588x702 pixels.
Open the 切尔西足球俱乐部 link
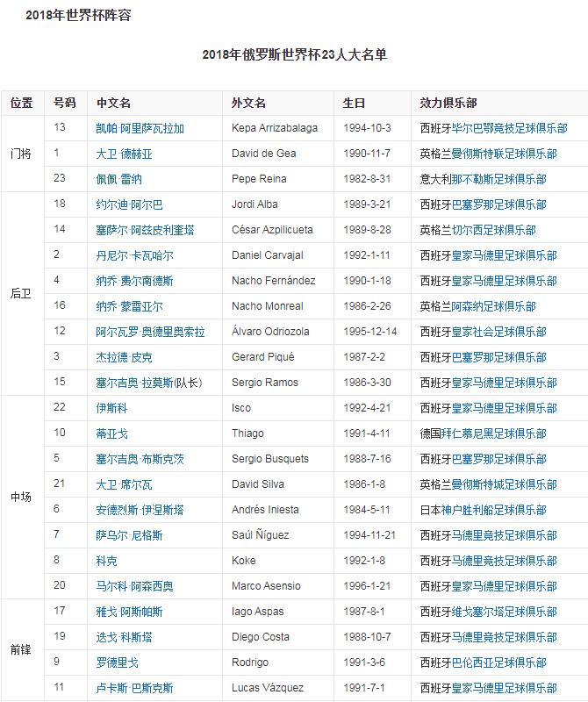pos(494,231)
